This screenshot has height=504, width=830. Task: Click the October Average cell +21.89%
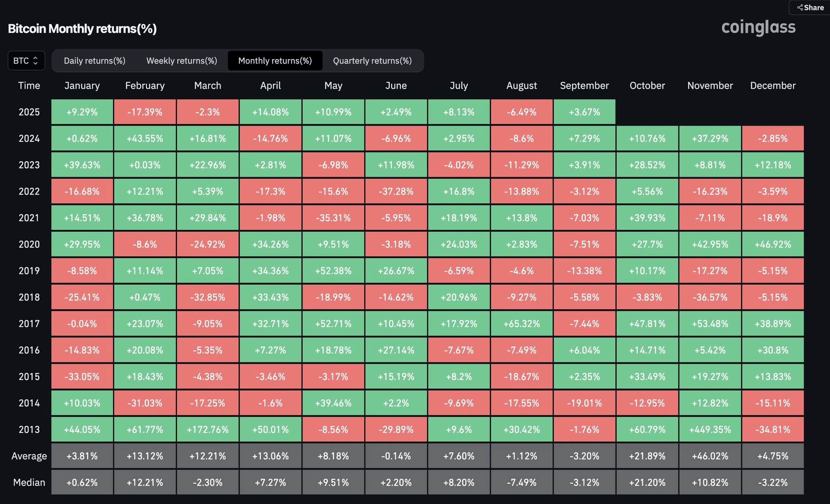click(x=647, y=456)
